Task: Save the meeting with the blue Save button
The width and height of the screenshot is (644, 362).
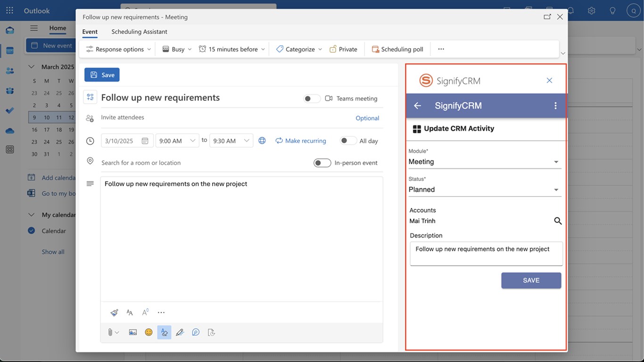Action: [102, 75]
